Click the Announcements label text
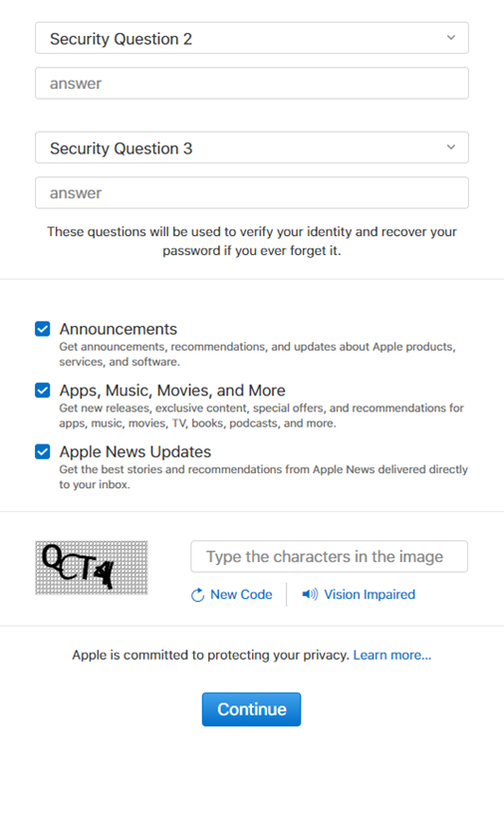This screenshot has width=504, height=837. pyautogui.click(x=119, y=329)
